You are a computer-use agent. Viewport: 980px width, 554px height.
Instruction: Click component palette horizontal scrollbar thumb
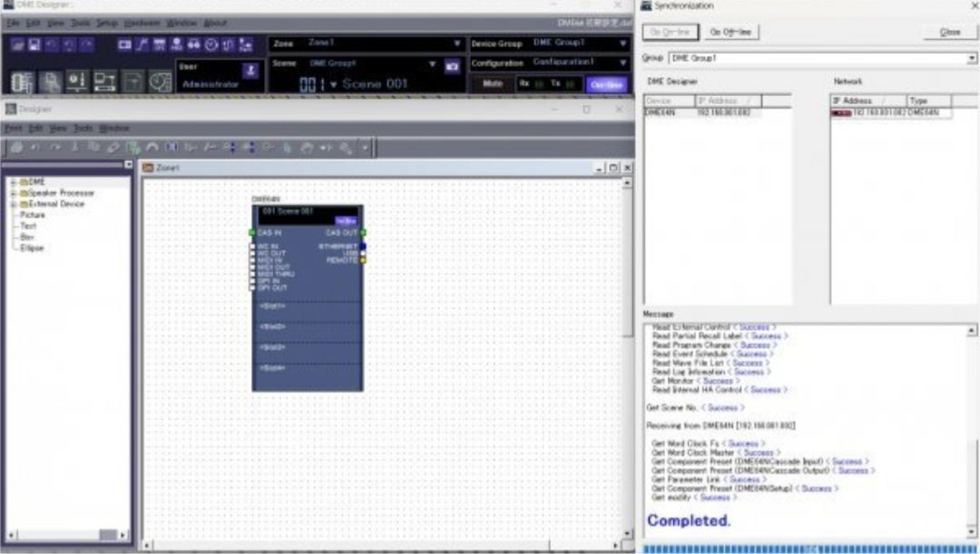[x=108, y=535]
